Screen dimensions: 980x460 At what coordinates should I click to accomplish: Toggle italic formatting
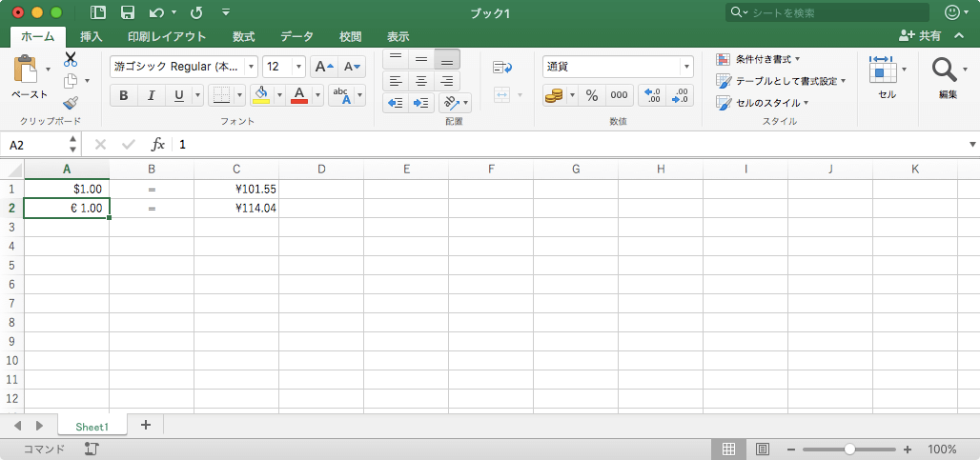click(x=151, y=95)
